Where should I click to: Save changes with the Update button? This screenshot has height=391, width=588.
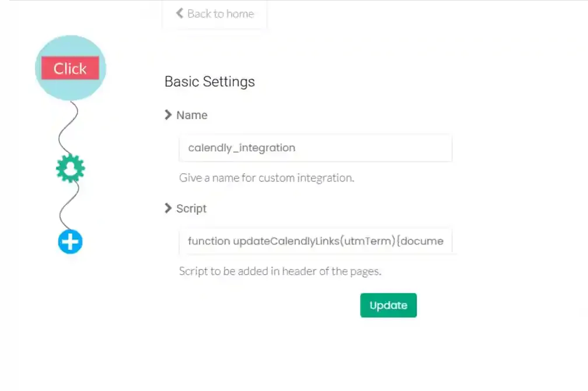(x=388, y=305)
